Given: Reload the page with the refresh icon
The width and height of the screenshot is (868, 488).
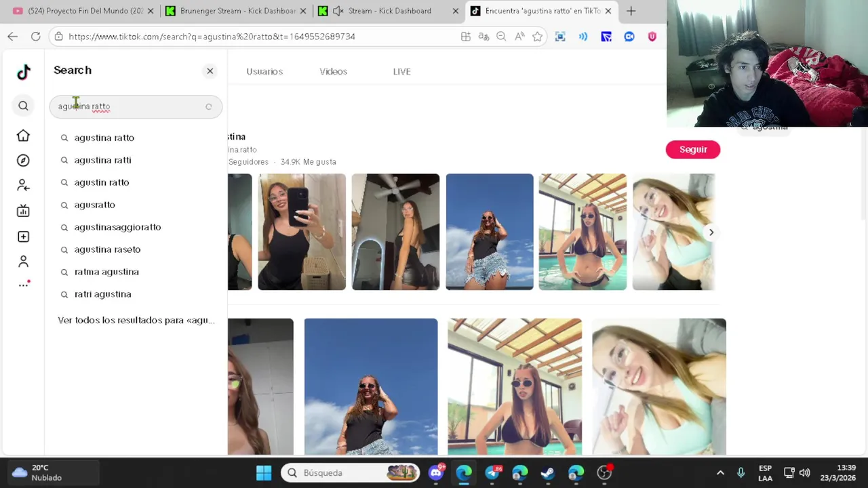Looking at the screenshot, I should [x=35, y=37].
